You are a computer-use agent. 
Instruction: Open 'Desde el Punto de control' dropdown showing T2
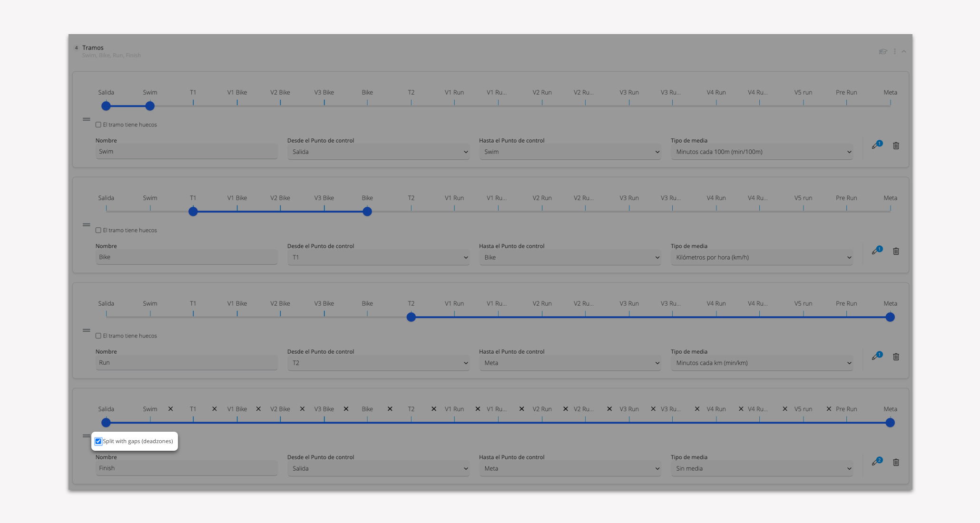378,363
